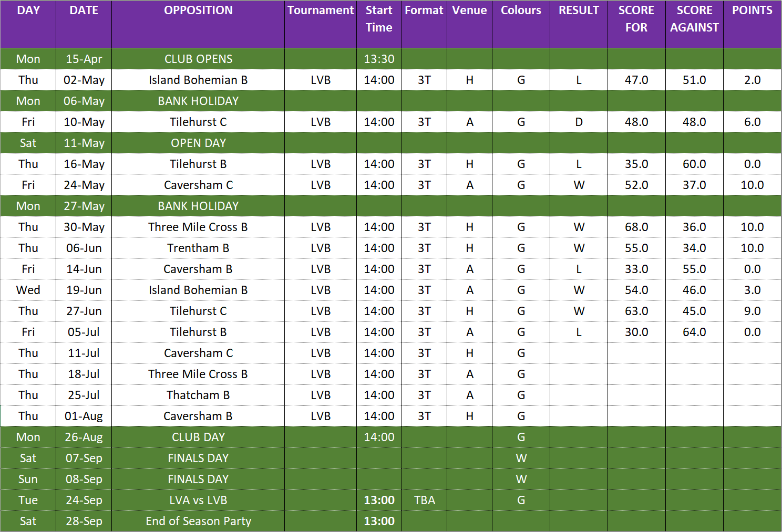Click Tilehurst C in 10-May row
This screenshot has width=782, height=532.
tap(198, 122)
